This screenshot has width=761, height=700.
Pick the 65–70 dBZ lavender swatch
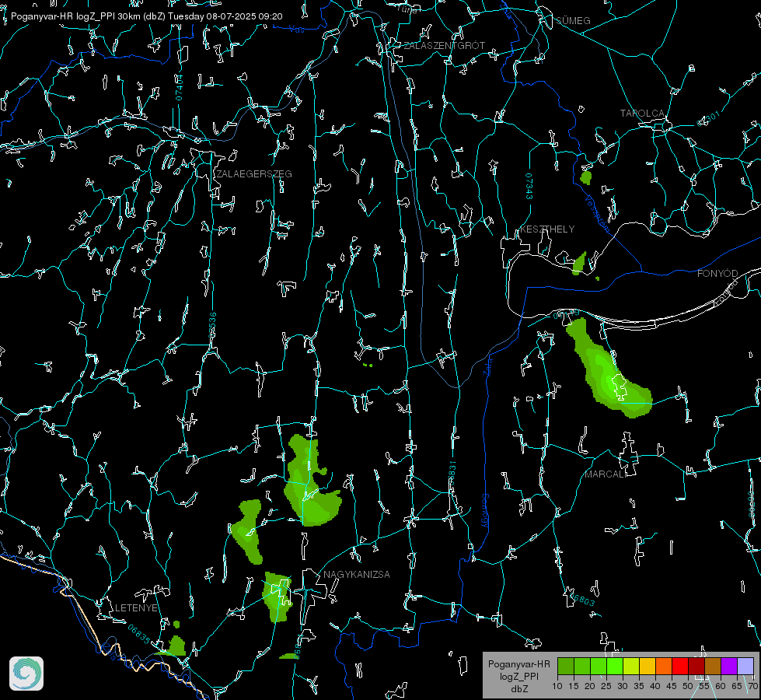[x=745, y=666]
